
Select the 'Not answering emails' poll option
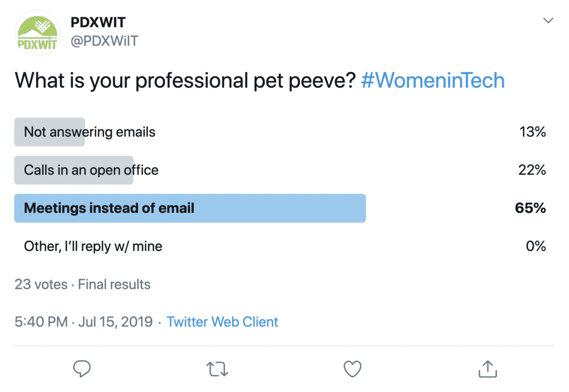tap(90, 132)
